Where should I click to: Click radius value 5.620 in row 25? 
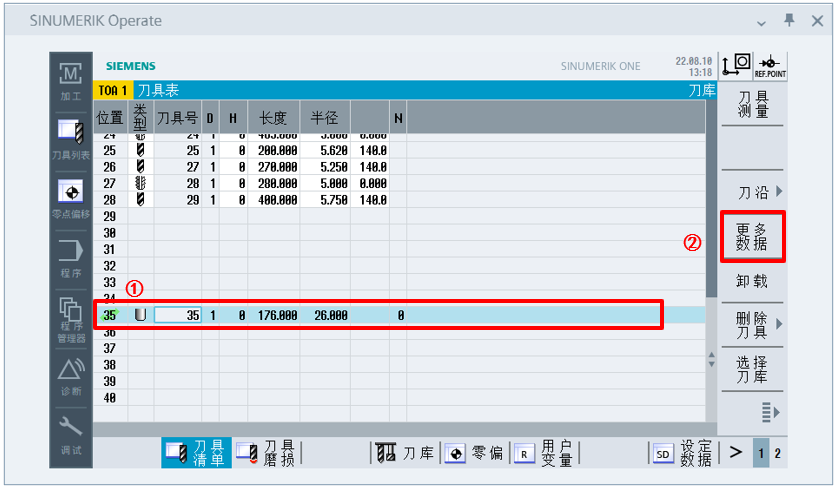click(334, 151)
